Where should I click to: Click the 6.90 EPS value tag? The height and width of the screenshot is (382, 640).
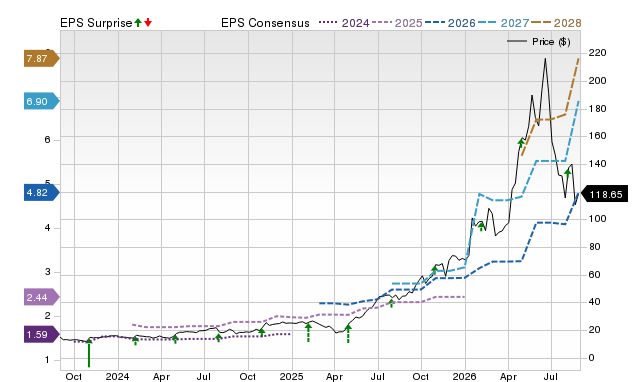[x=41, y=101]
